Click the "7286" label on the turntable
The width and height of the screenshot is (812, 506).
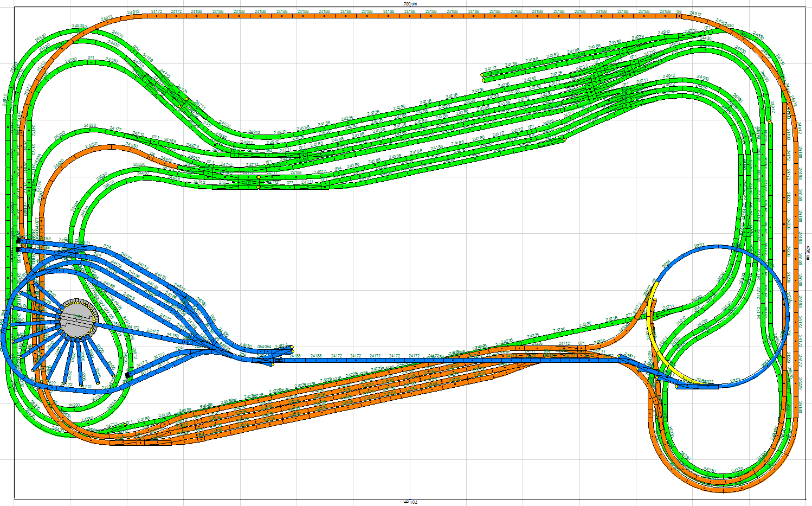79,317
